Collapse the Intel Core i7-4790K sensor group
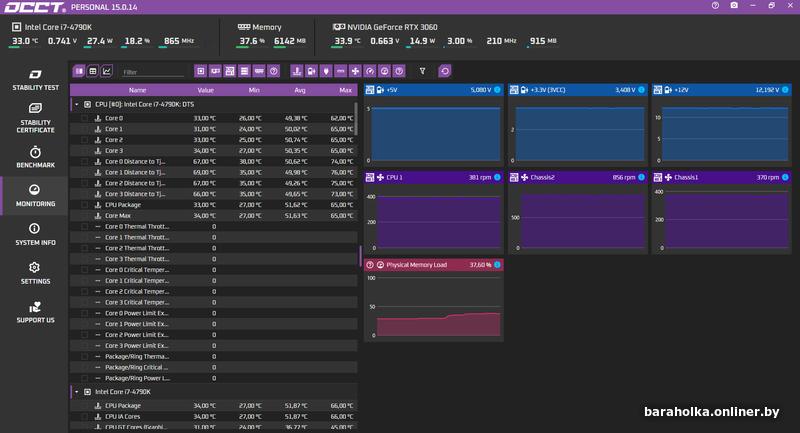This screenshot has width=800, height=433. tap(76, 392)
